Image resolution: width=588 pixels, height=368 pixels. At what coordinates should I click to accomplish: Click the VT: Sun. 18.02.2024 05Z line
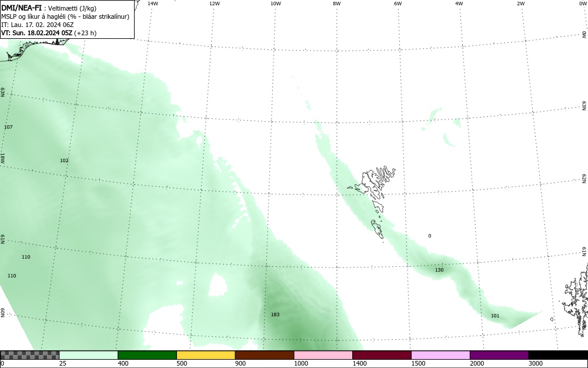click(49, 33)
